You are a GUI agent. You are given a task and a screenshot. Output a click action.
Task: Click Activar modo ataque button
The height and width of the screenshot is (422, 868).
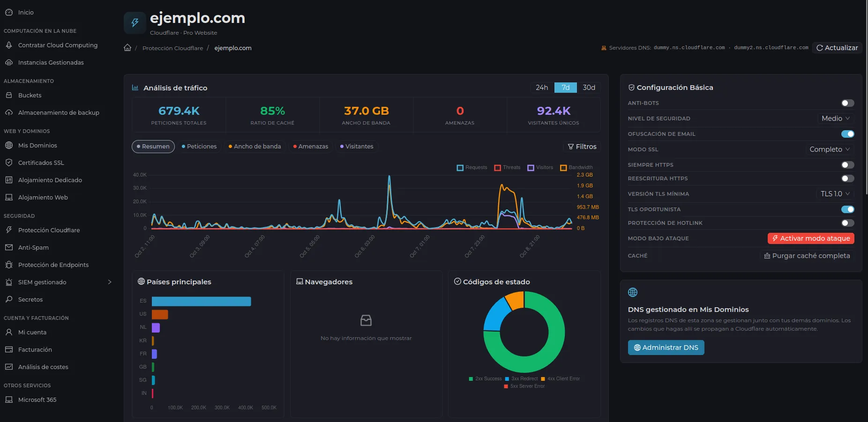pos(811,238)
